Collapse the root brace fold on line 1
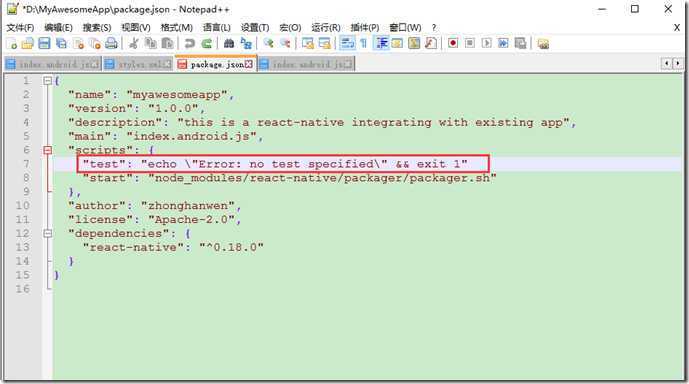Viewport: 689px width, 384px height. click(x=47, y=80)
